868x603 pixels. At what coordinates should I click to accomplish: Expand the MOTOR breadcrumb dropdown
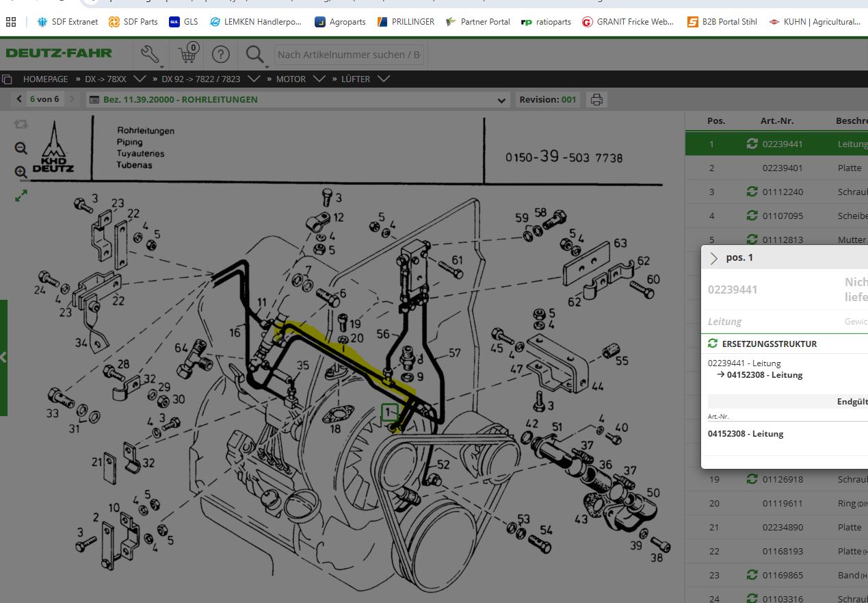[319, 79]
